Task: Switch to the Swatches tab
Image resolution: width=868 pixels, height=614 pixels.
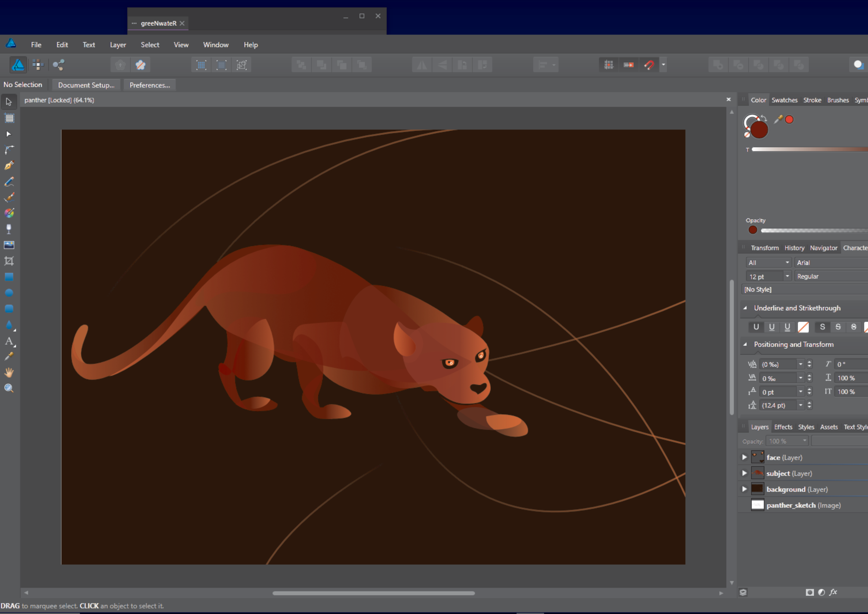Action: (x=785, y=100)
